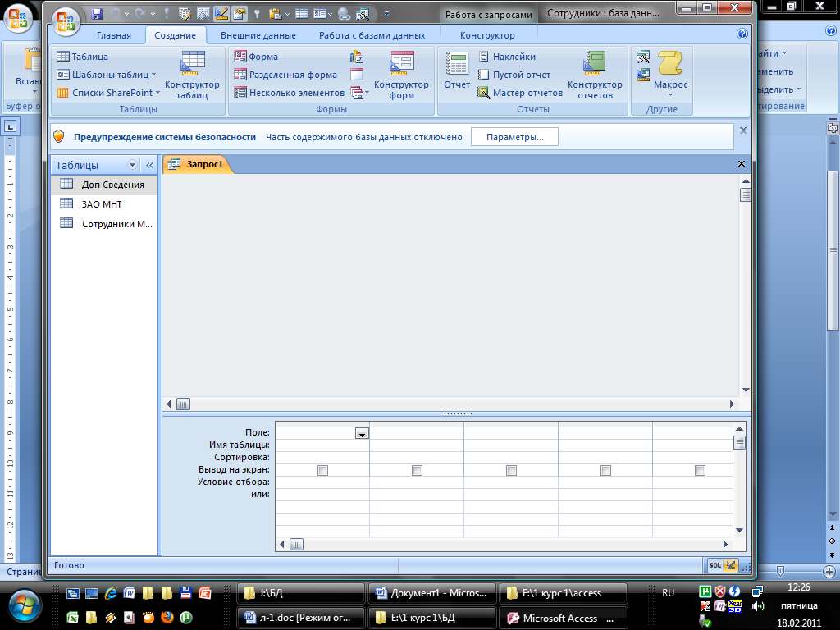
Task: Click Несколько элементов in the ribbon
Action: coord(290,93)
